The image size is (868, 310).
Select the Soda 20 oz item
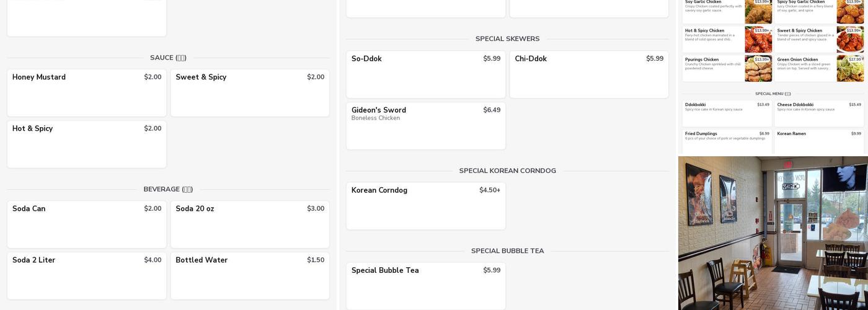point(250,224)
